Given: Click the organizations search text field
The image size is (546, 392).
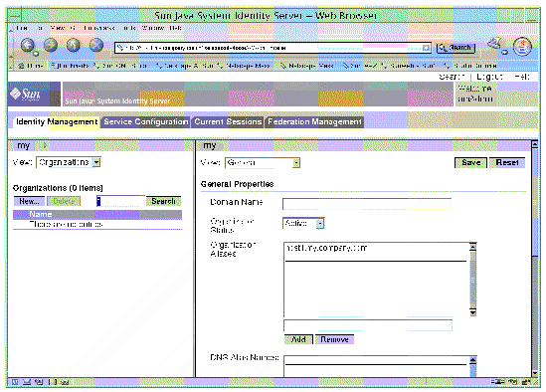Looking at the screenshot, I should click(120, 201).
